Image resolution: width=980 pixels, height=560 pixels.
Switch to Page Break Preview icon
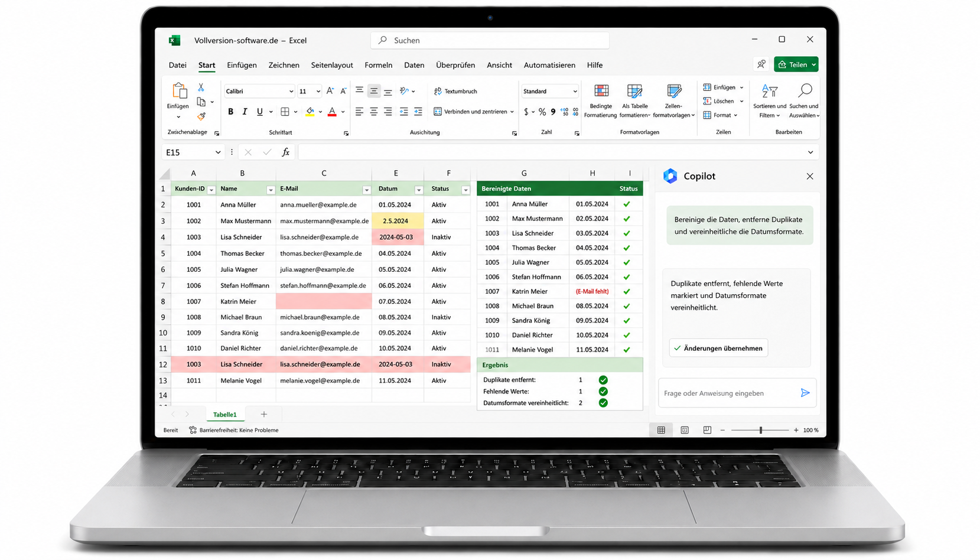click(x=707, y=430)
